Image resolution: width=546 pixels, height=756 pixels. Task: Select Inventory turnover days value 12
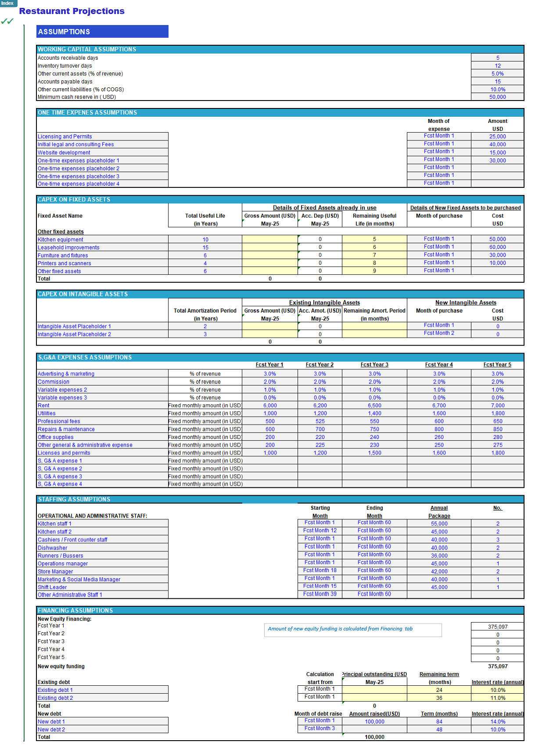pyautogui.click(x=497, y=66)
